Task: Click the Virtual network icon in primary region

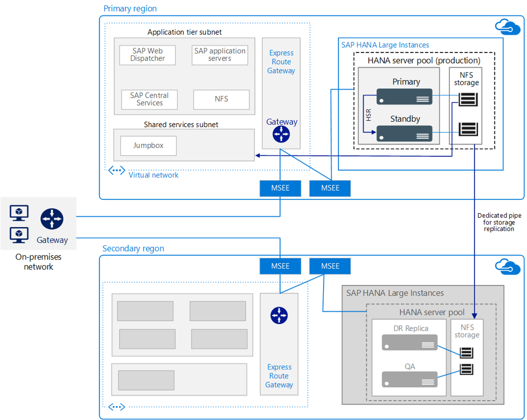Action: pos(117,170)
